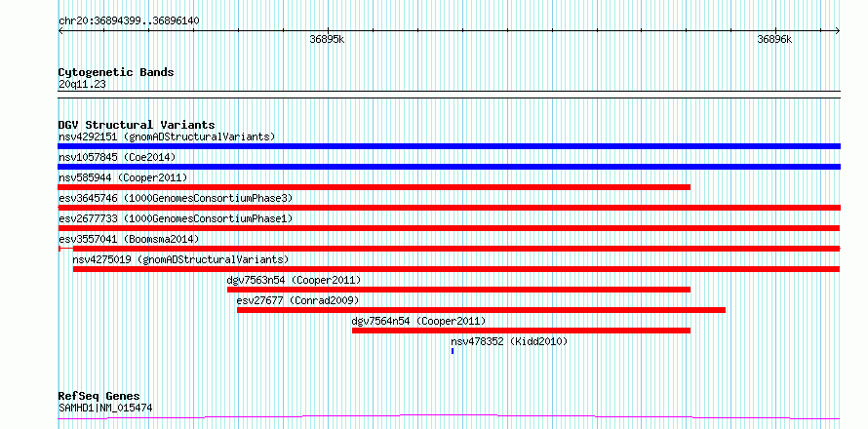Click the chr20:36894399..36896140 coordinates text
Screen dimensions: 868x429
pos(129,21)
